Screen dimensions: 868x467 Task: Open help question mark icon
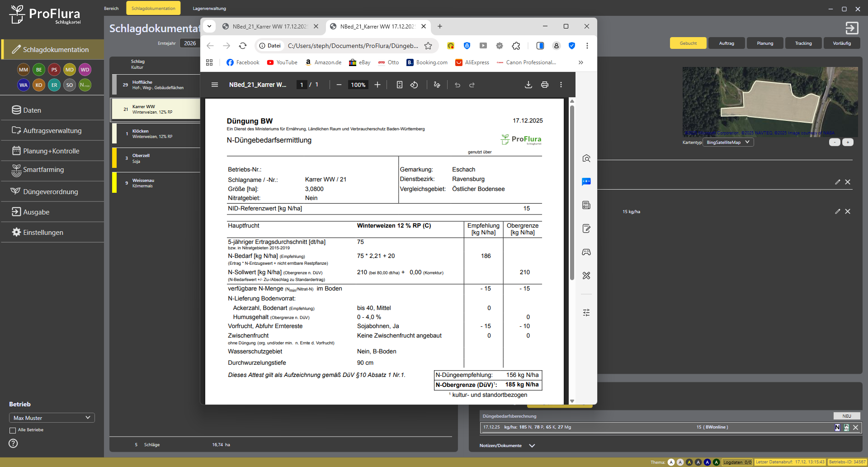[14, 443]
